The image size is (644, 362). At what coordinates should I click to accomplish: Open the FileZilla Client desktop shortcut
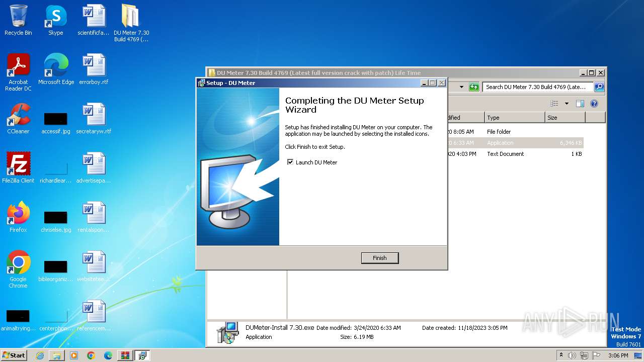18,168
